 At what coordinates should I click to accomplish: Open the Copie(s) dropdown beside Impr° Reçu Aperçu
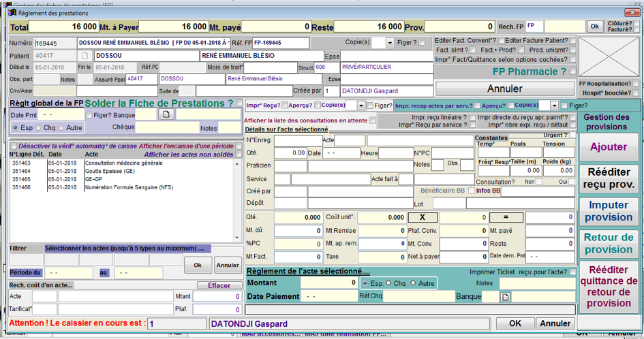(360, 106)
